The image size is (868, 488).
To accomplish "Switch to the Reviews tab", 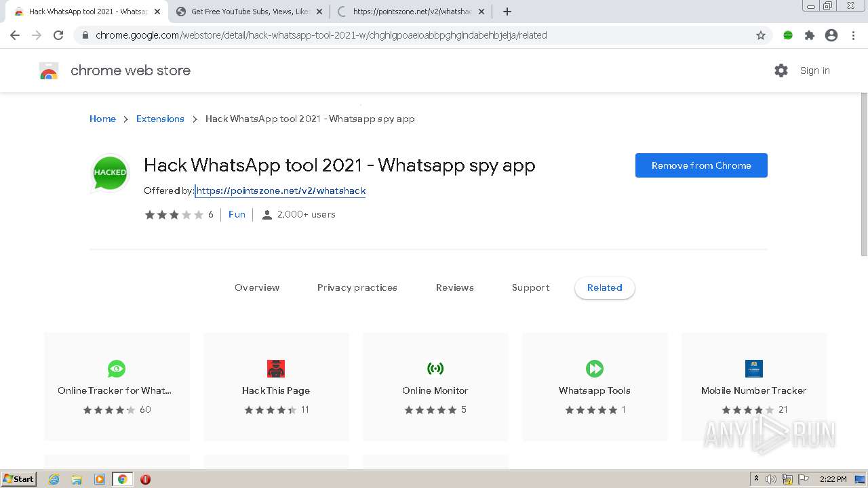I will [x=455, y=287].
